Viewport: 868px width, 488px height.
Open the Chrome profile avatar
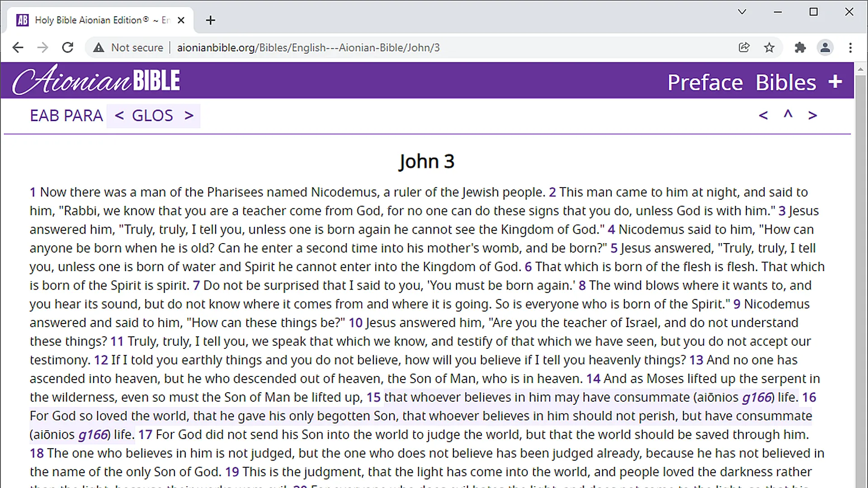coord(825,47)
